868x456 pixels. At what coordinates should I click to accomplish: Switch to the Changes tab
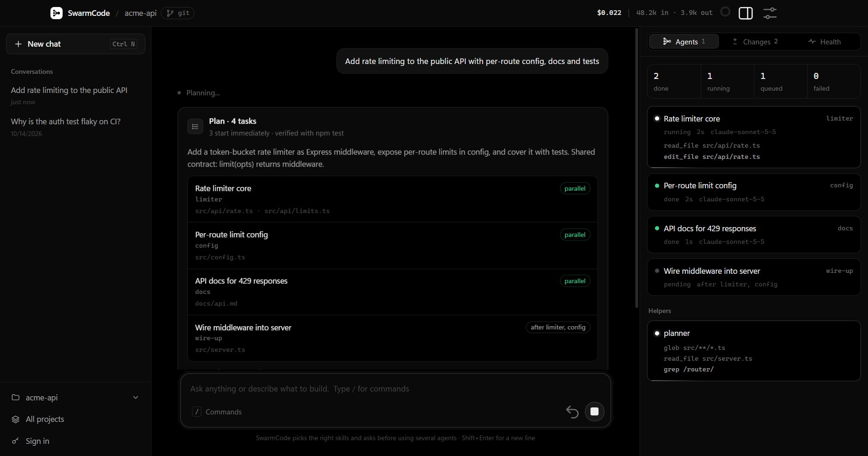coord(754,42)
